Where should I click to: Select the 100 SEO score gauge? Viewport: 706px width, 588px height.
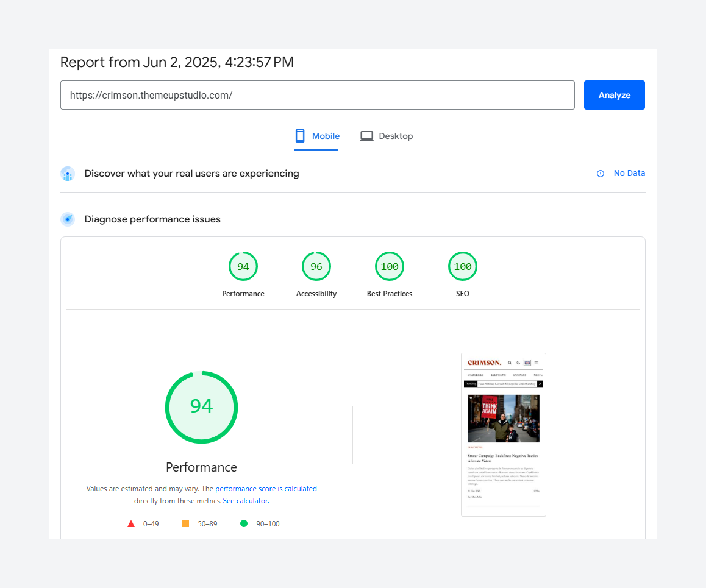click(x=462, y=266)
